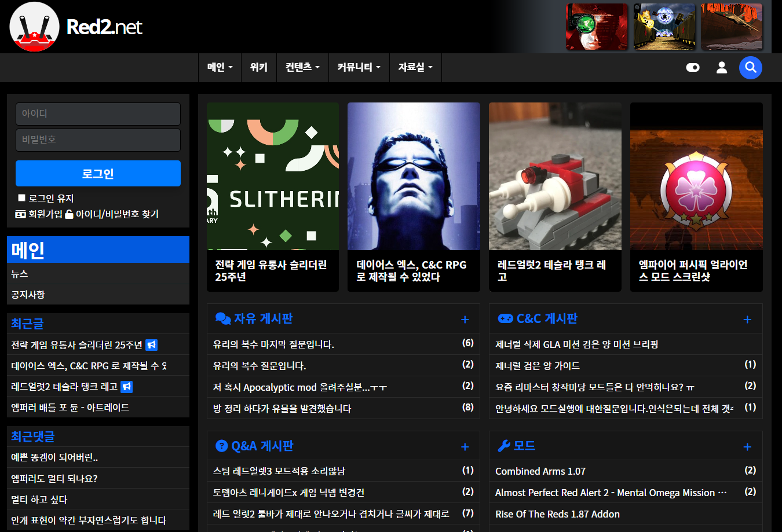Click the plus button on C&C 게시판
Screen dimensions: 782x532
(x=747, y=318)
